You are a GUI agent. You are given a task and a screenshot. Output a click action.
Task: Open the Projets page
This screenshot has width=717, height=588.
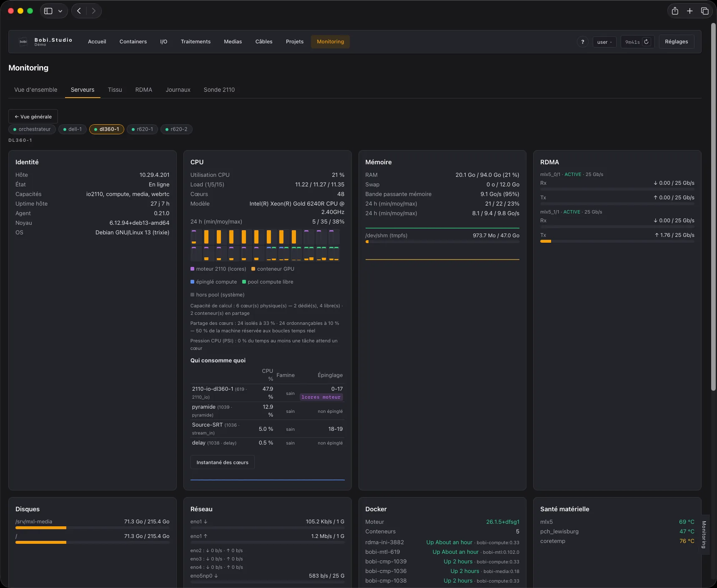tap(295, 42)
